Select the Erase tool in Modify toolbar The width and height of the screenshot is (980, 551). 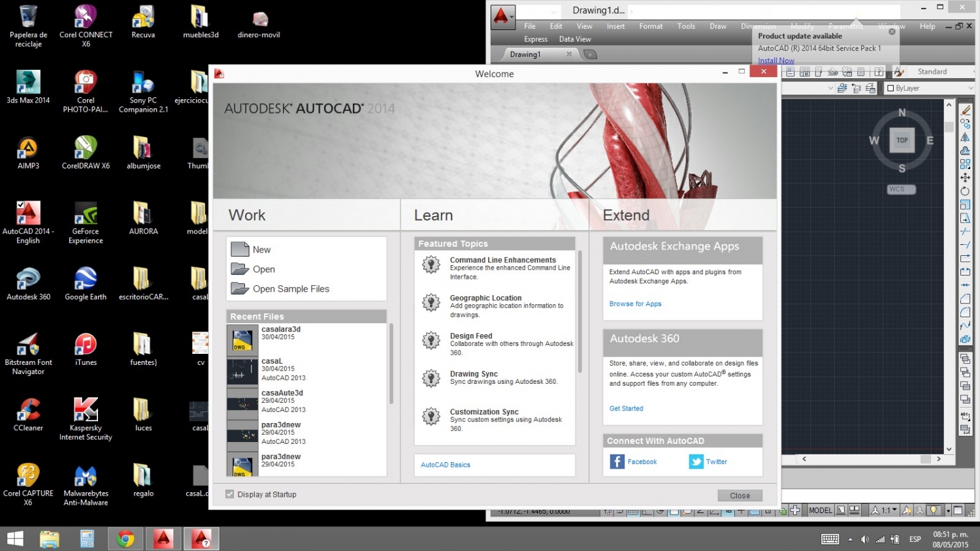[965, 110]
